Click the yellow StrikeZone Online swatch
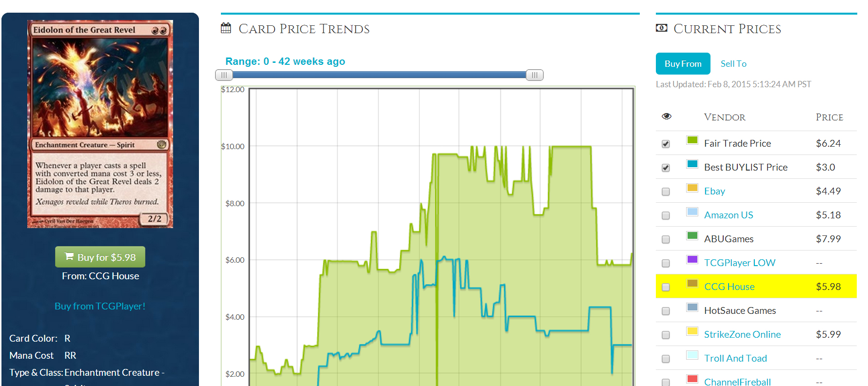 coord(692,331)
